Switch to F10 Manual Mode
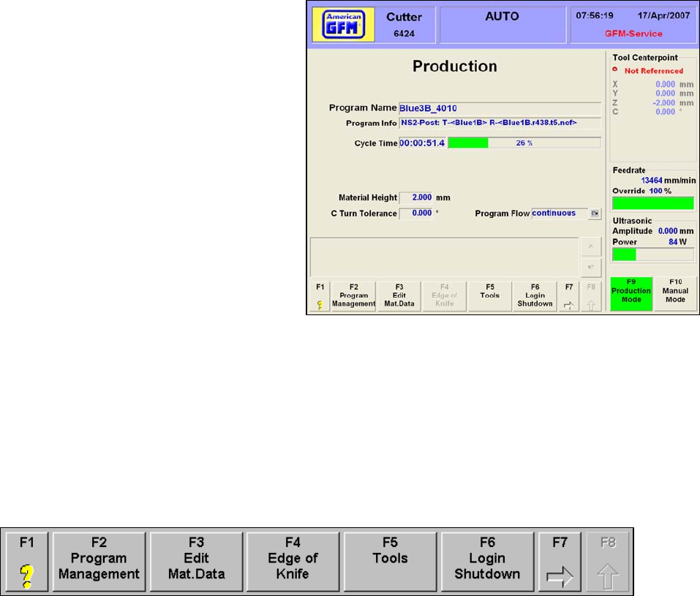This screenshot has width=700, height=596. 675,293
